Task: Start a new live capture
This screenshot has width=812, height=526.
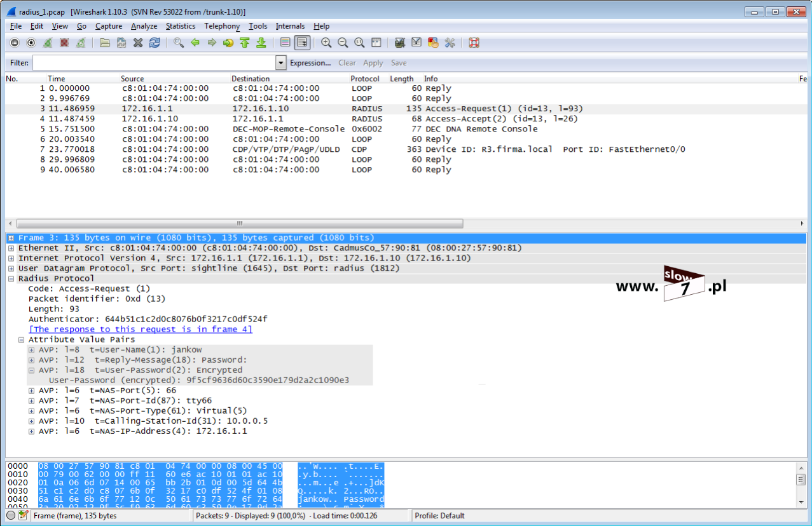Action: [48, 43]
